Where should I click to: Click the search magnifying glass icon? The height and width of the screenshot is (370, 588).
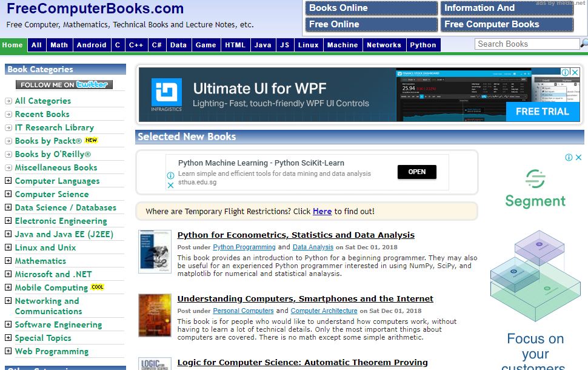(x=584, y=44)
